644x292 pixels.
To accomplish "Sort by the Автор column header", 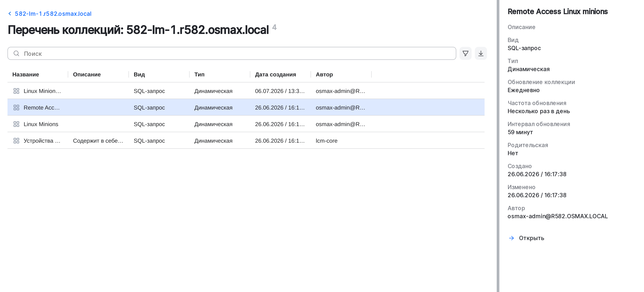I will (324, 74).
